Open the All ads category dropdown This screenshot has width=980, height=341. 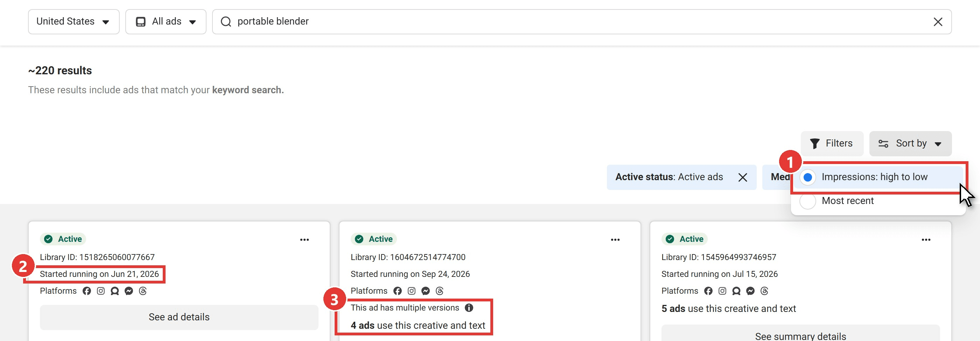166,22
